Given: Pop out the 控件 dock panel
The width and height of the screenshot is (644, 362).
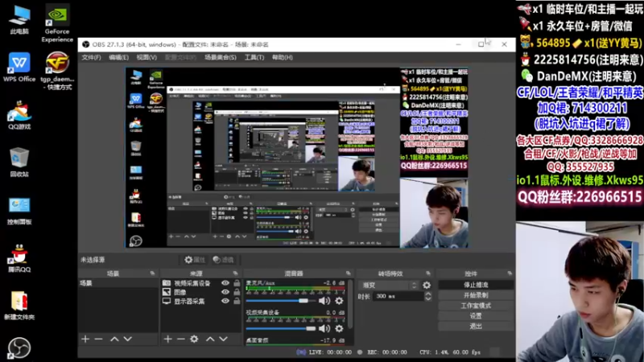Looking at the screenshot, I should pyautogui.click(x=510, y=274).
